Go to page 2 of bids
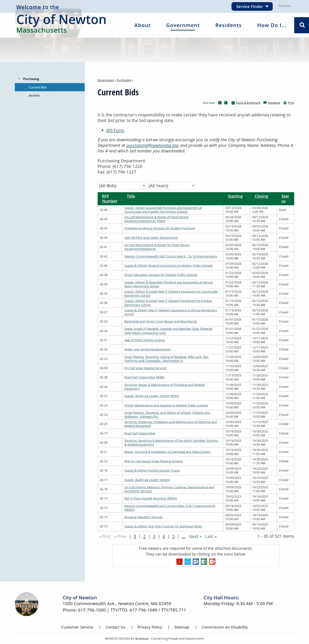 coord(144,536)
